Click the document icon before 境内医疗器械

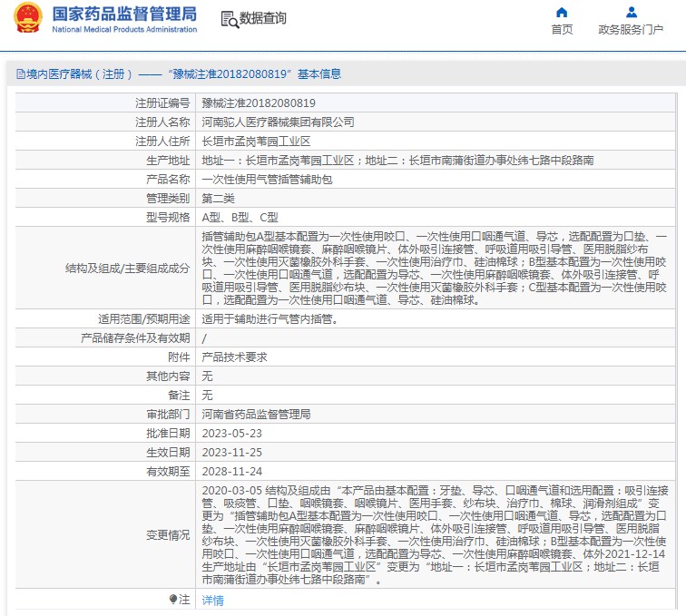pyautogui.click(x=20, y=73)
